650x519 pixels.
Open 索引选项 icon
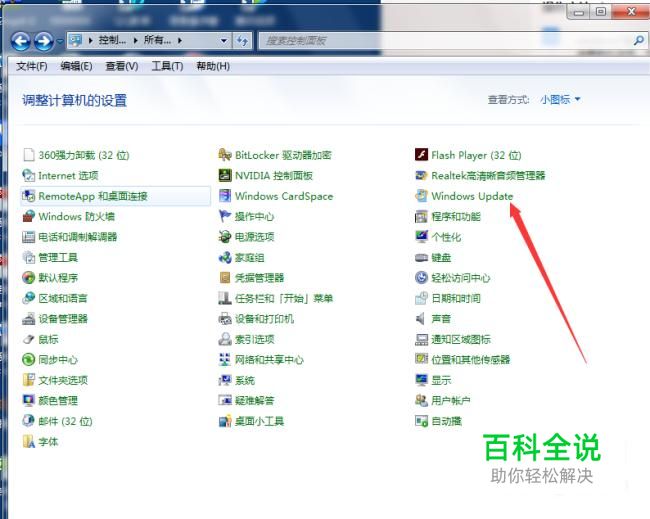225,339
